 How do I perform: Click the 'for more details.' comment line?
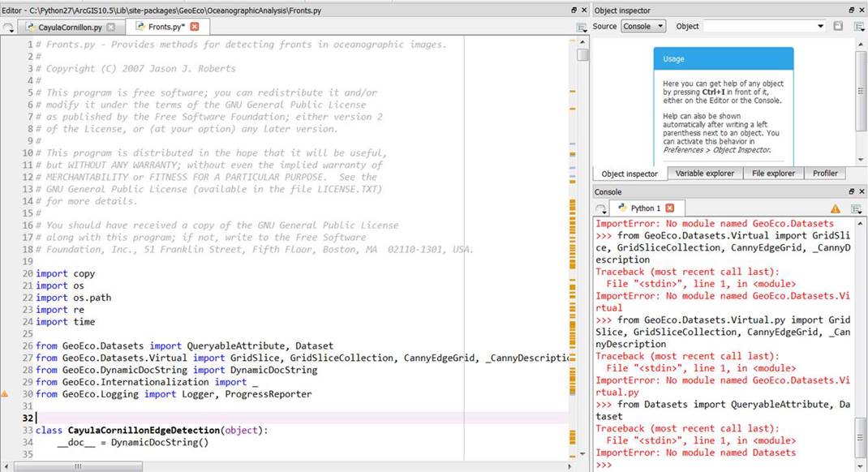tap(92, 201)
